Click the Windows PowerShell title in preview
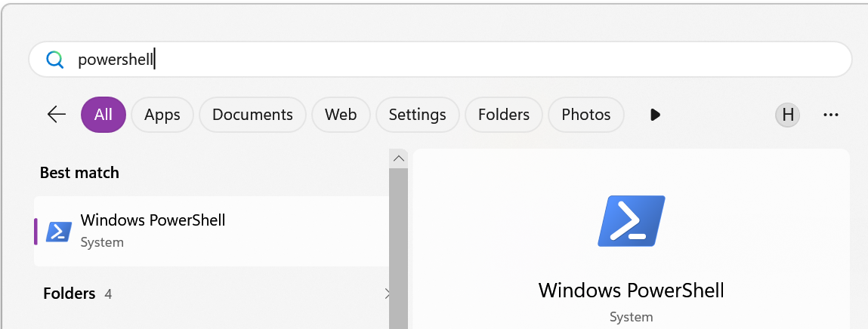This screenshot has width=868, height=329. click(631, 290)
